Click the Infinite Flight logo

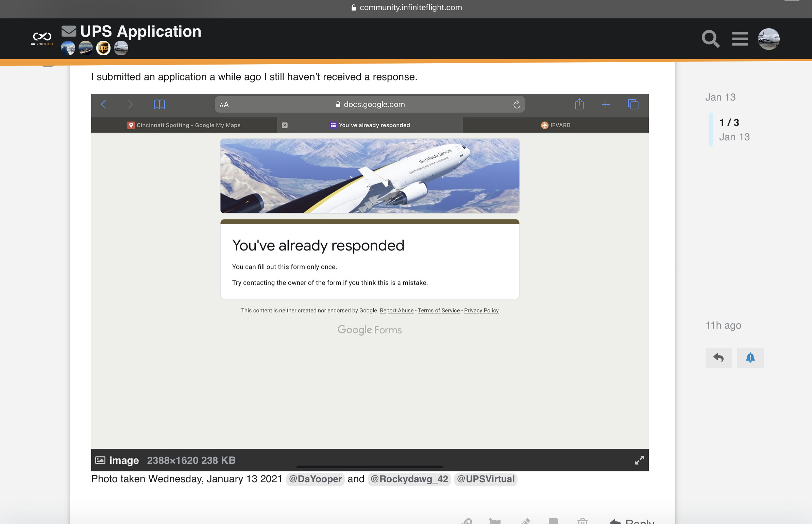coord(42,38)
